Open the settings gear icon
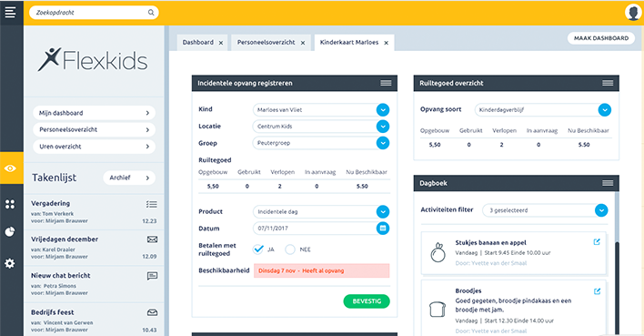The height and width of the screenshot is (336, 644). 10,263
